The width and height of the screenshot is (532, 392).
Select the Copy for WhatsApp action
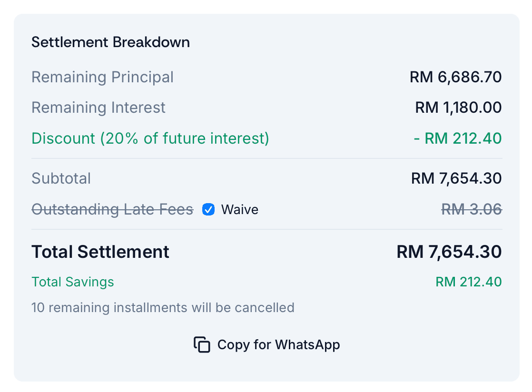coord(266,344)
